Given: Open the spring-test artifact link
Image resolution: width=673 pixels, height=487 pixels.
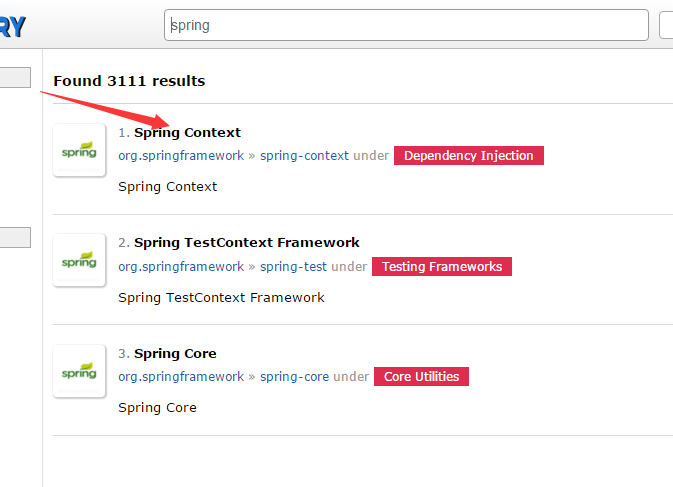Looking at the screenshot, I should pyautogui.click(x=293, y=266).
